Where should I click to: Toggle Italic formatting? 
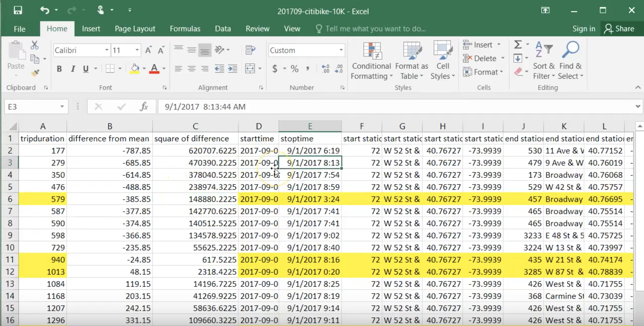coord(73,69)
